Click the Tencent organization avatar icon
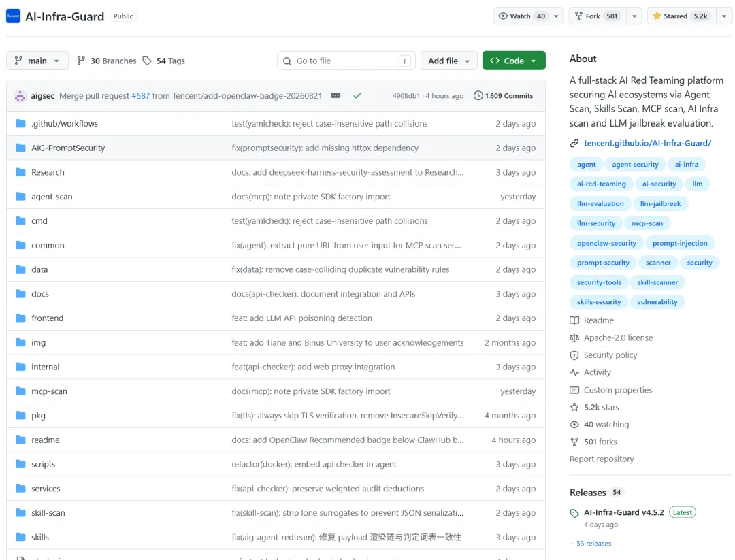This screenshot has width=735, height=560. tap(13, 16)
